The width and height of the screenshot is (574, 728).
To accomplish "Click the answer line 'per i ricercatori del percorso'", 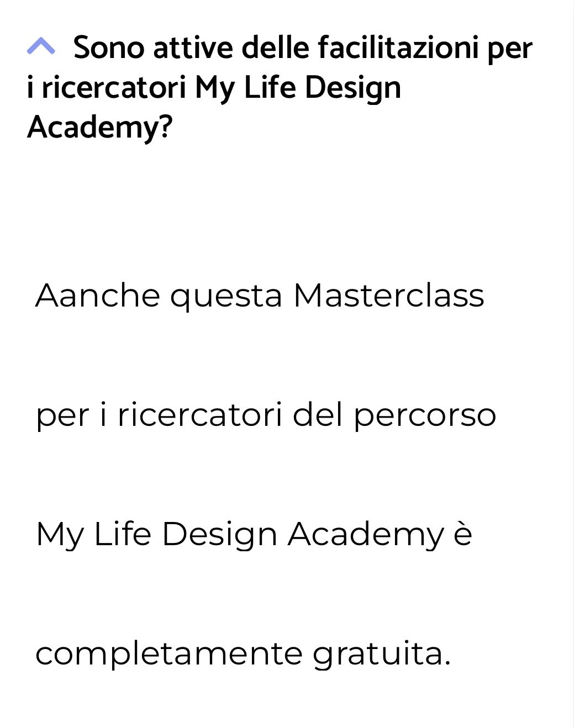I will (266, 415).
